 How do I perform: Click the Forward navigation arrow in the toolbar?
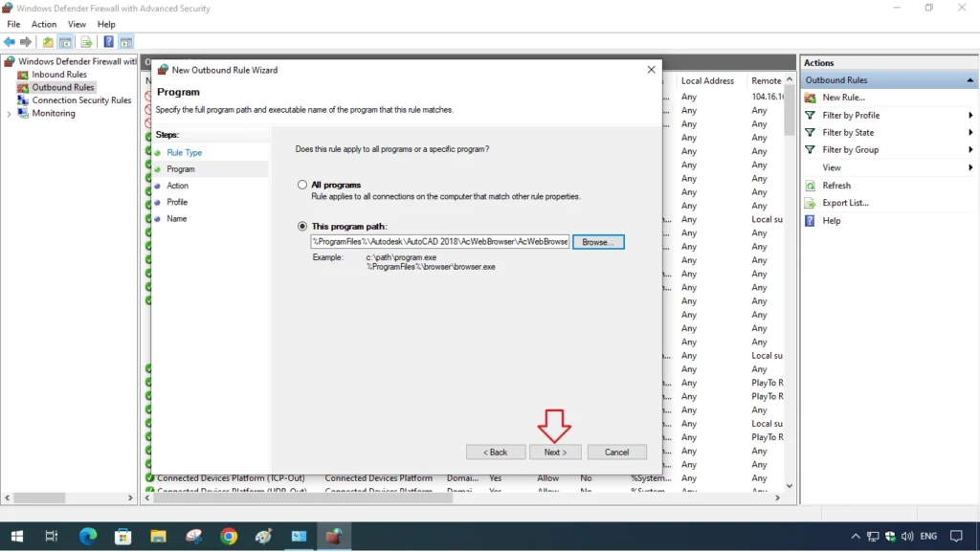click(x=24, y=41)
